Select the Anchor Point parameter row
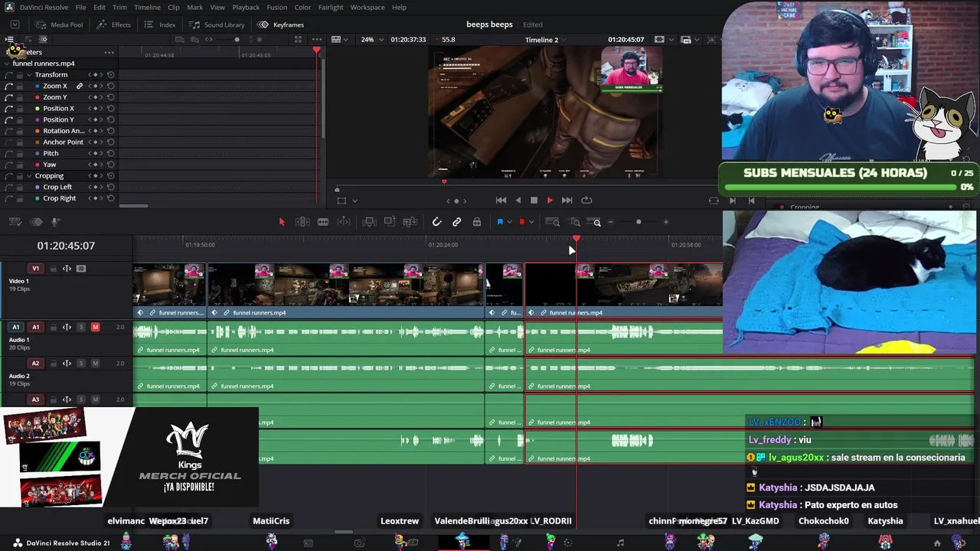Image resolution: width=980 pixels, height=551 pixels. (x=60, y=142)
